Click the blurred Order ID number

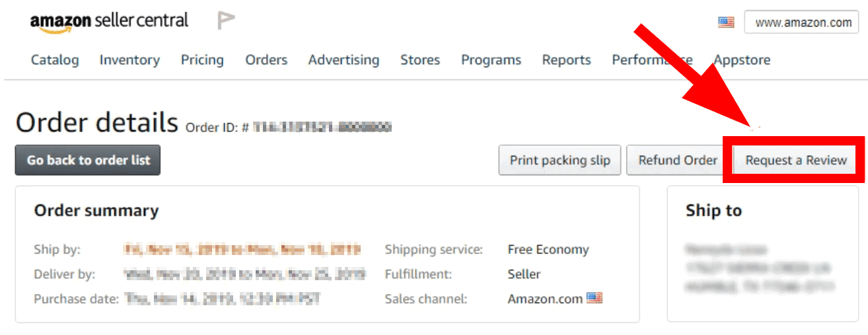[322, 127]
